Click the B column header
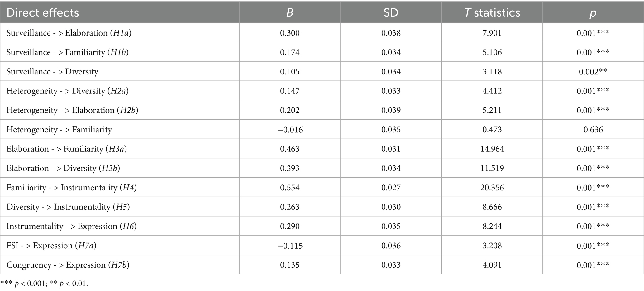Viewport: 644px width, 291px height. (289, 13)
